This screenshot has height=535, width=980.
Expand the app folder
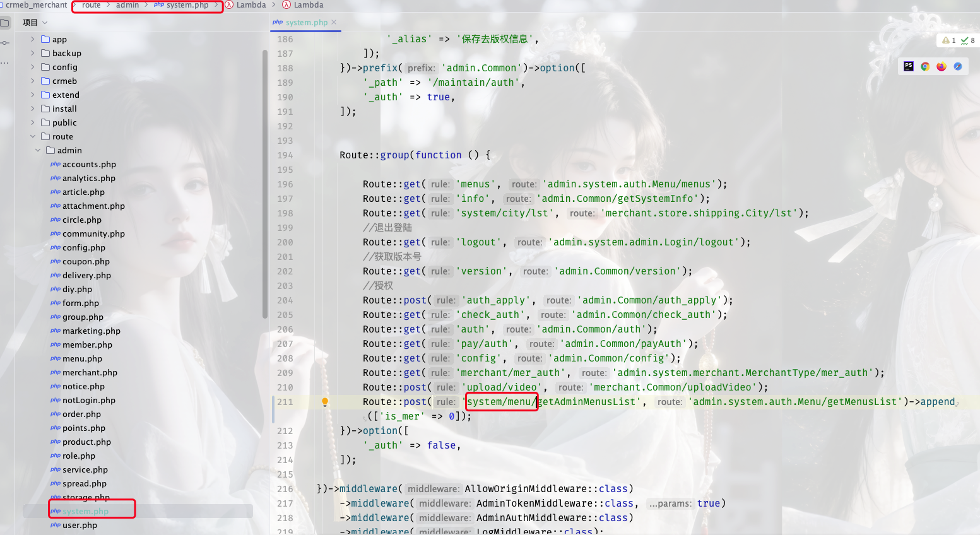[x=33, y=39]
